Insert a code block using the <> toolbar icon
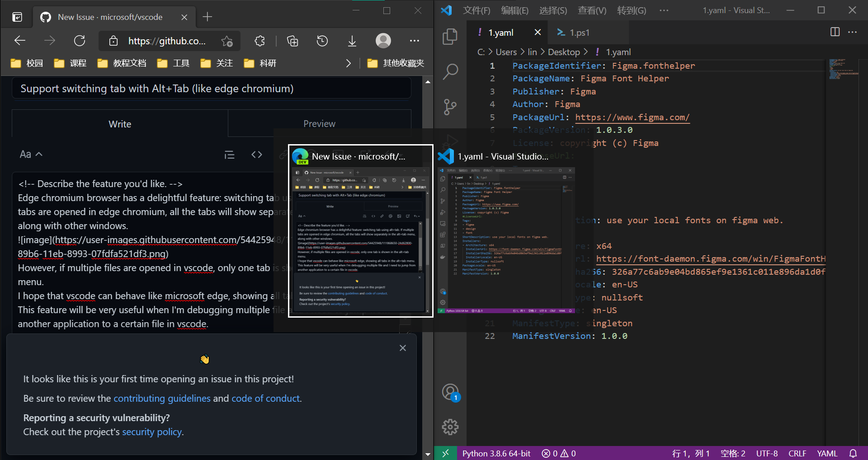The height and width of the screenshot is (460, 868). coord(256,155)
